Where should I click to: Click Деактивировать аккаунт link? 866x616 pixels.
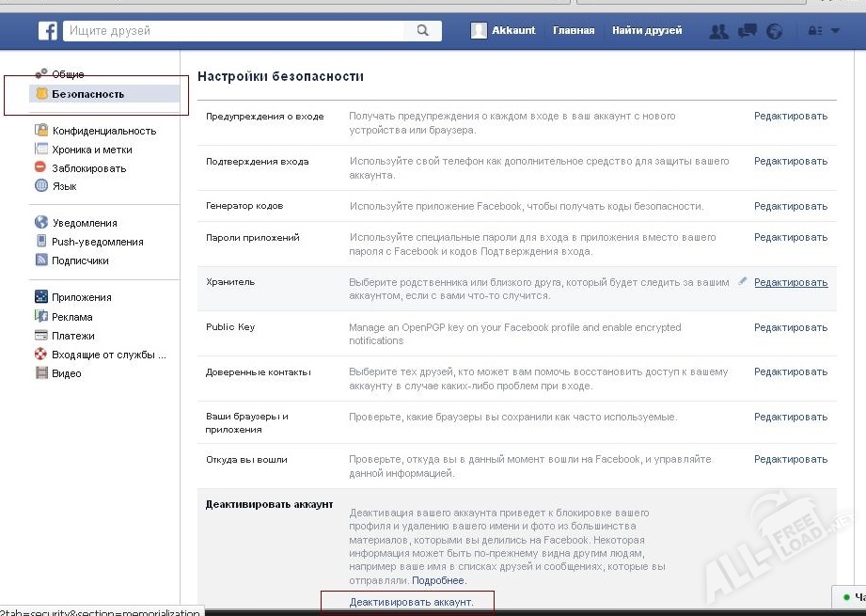[x=411, y=602]
